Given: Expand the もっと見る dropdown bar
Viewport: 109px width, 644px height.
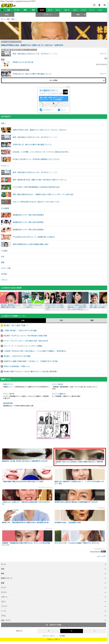Looking at the screenshot, I should tap(54, 80).
